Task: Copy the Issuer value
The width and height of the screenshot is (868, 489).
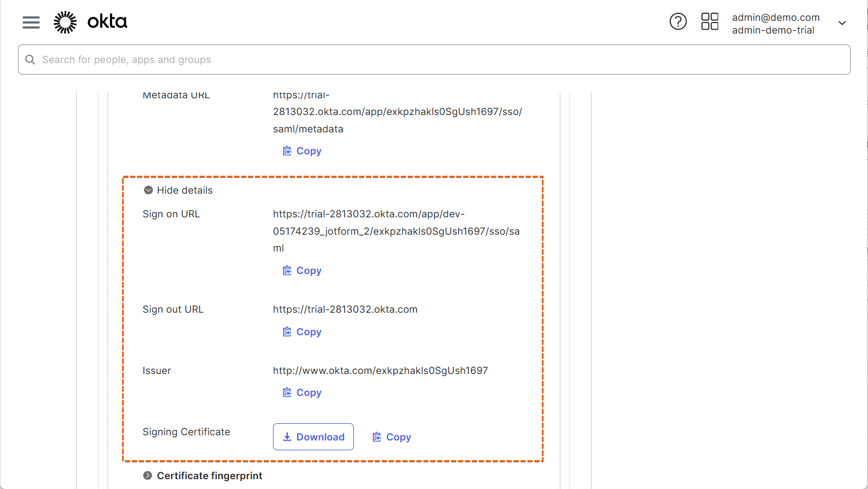Action: [x=302, y=392]
